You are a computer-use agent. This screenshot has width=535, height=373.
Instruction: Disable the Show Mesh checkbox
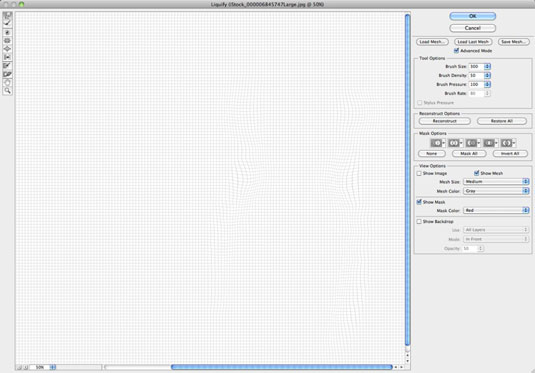point(477,173)
